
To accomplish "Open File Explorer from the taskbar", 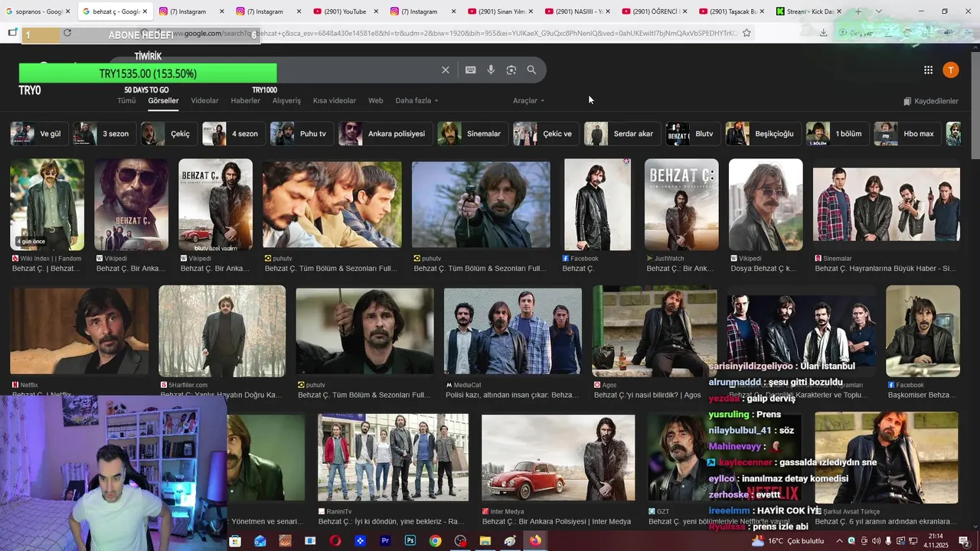I will click(485, 541).
